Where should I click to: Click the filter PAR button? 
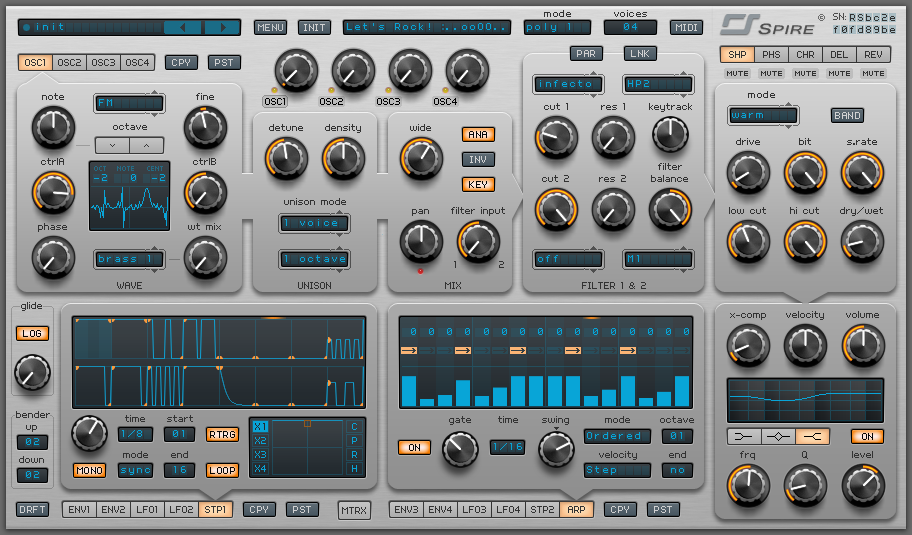point(586,54)
